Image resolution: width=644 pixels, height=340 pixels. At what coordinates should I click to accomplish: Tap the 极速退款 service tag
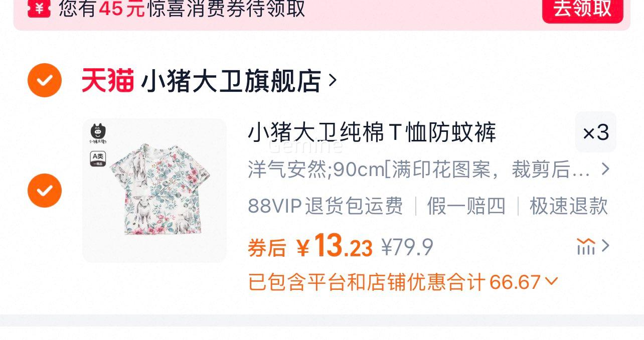(x=569, y=206)
